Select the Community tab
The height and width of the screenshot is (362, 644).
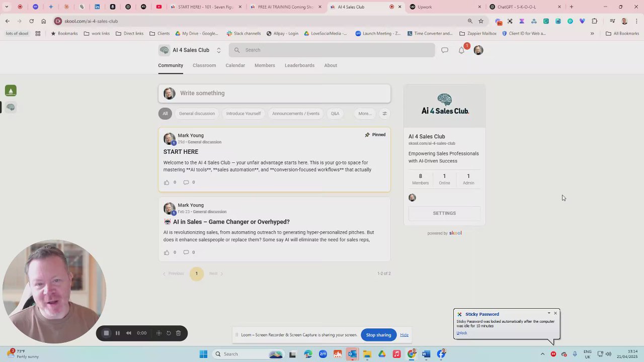(171, 65)
